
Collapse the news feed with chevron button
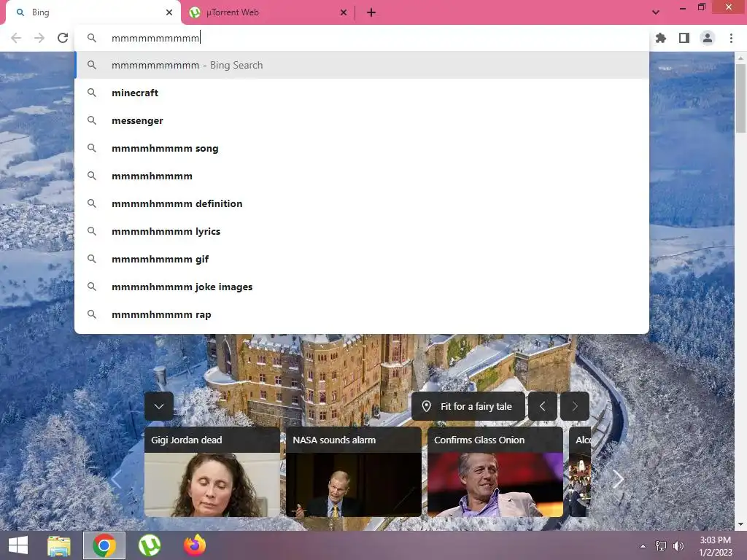tap(159, 406)
